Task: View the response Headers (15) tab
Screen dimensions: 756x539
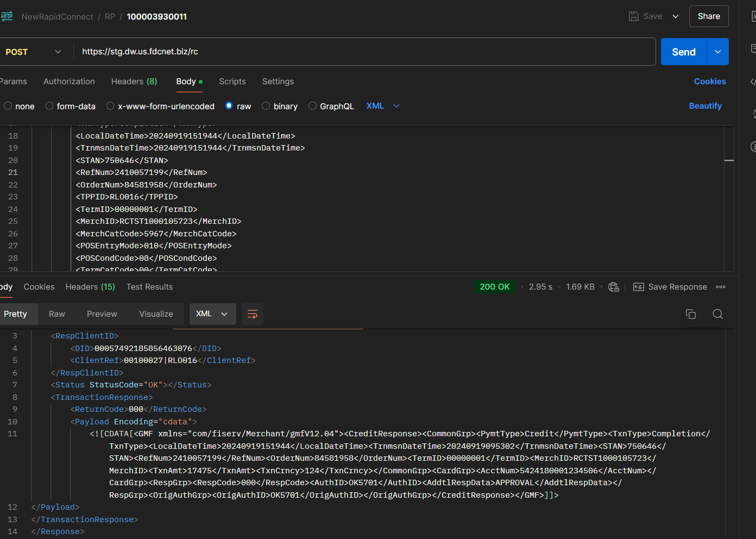Action: 90,287
